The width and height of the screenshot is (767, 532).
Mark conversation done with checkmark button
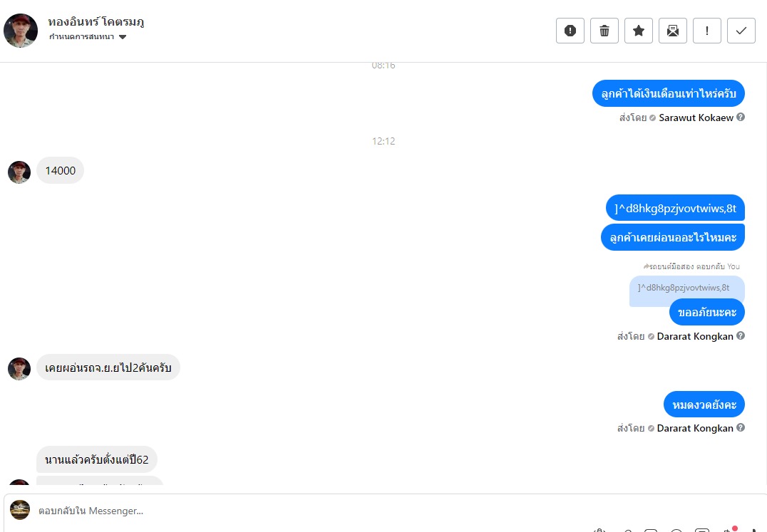click(741, 31)
